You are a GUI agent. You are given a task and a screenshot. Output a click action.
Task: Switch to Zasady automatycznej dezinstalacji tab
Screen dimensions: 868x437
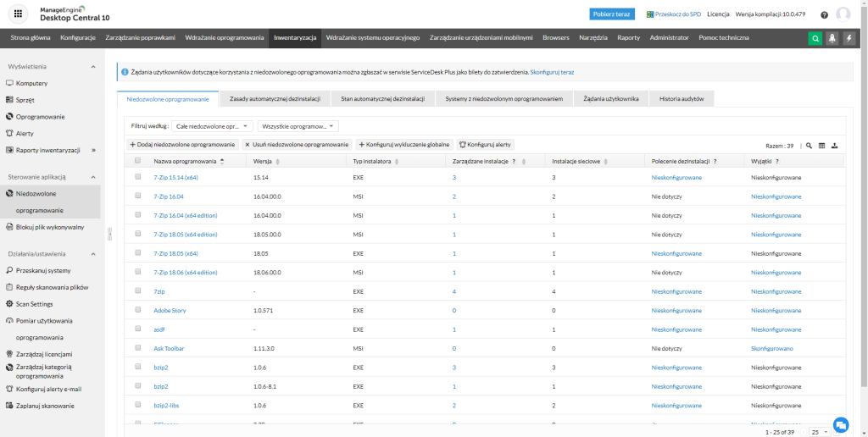click(275, 99)
